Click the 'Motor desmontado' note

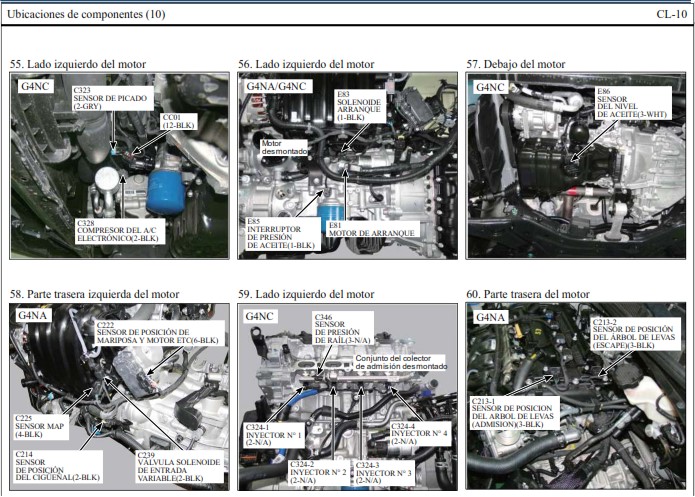pyautogui.click(x=284, y=147)
